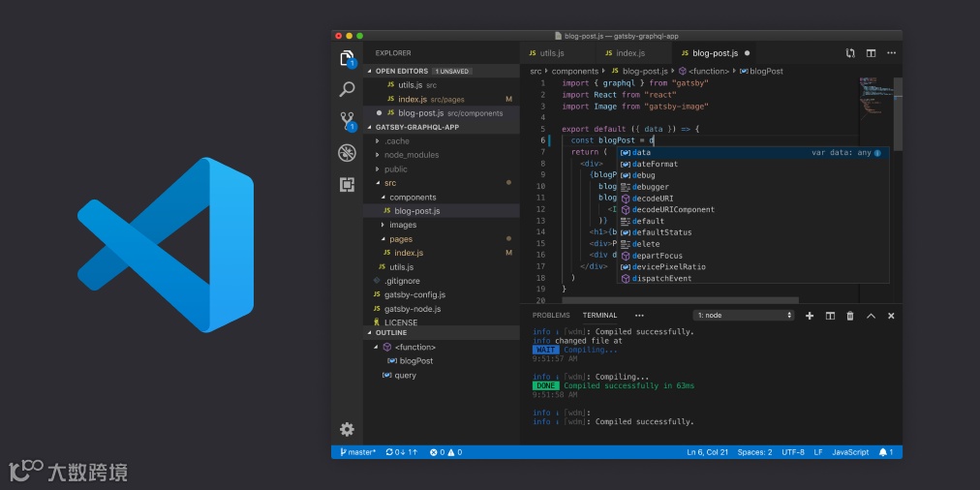Click the compare changes icon in editor toolbar
Viewport: 980px width, 490px height.
(850, 53)
